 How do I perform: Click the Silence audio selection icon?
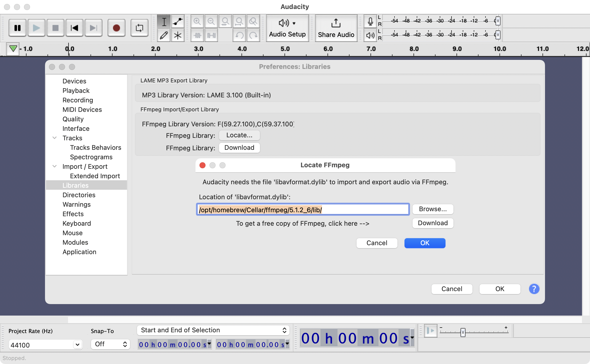tap(211, 35)
